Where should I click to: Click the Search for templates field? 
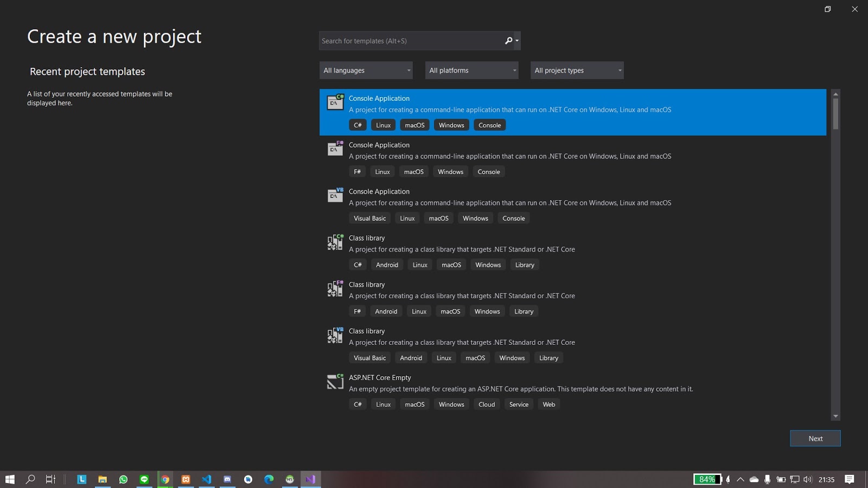point(412,41)
